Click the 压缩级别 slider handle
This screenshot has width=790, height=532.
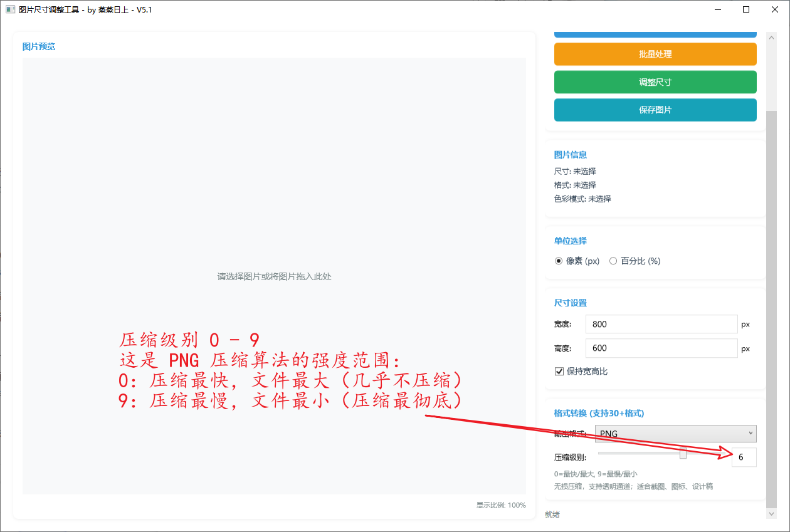683,454
